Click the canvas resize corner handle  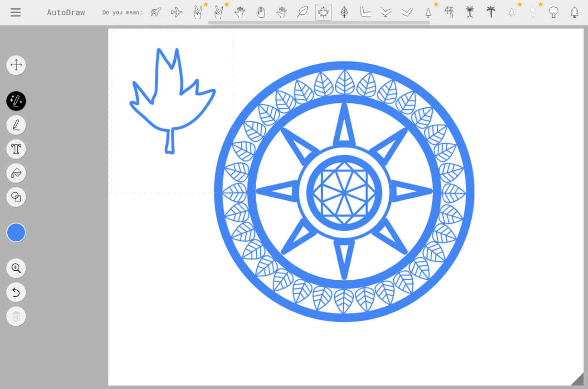pos(578,379)
